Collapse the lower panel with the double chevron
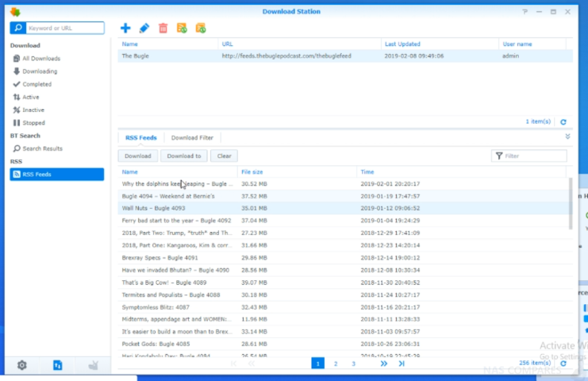The width and height of the screenshot is (588, 381). [567, 137]
